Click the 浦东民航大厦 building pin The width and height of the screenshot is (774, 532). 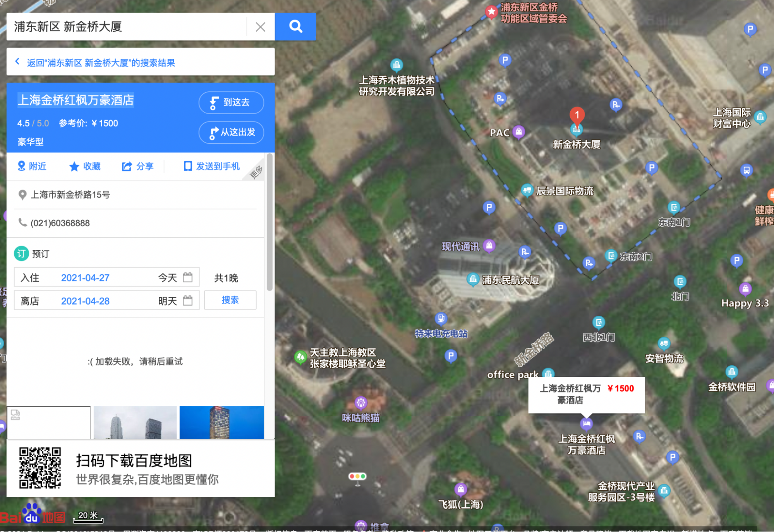tap(472, 279)
